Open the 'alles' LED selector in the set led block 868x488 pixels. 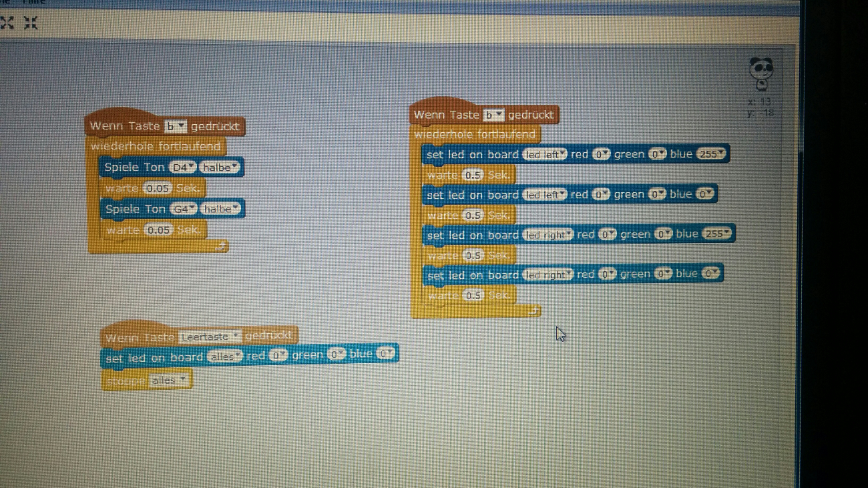225,357
